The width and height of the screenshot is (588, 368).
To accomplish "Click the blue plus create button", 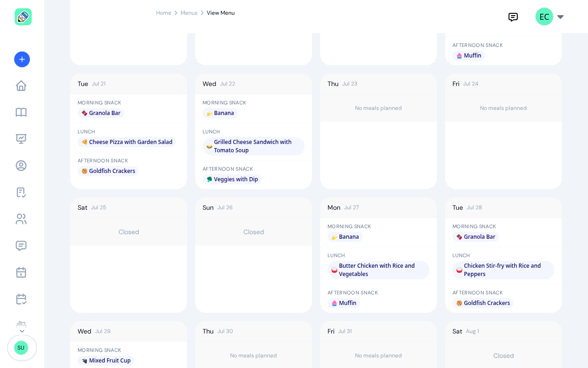I will click(x=22, y=59).
